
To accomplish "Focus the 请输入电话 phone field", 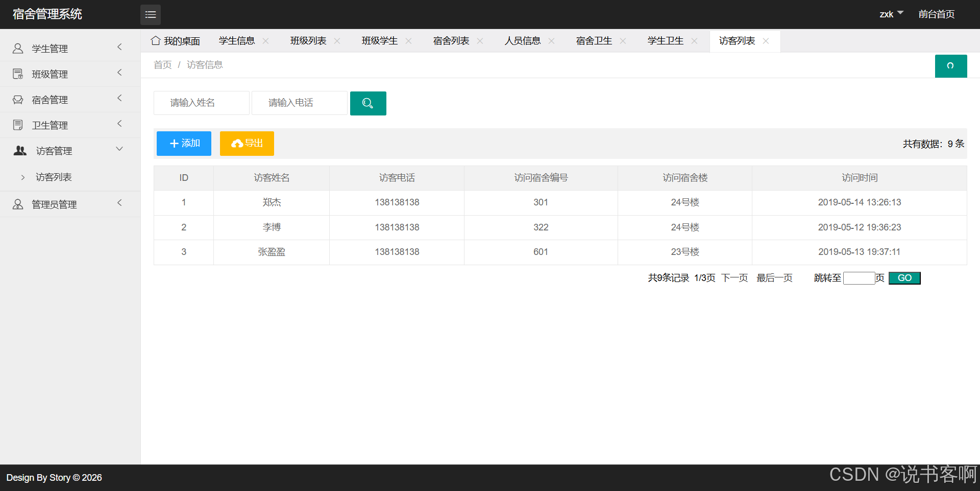I will [x=300, y=103].
